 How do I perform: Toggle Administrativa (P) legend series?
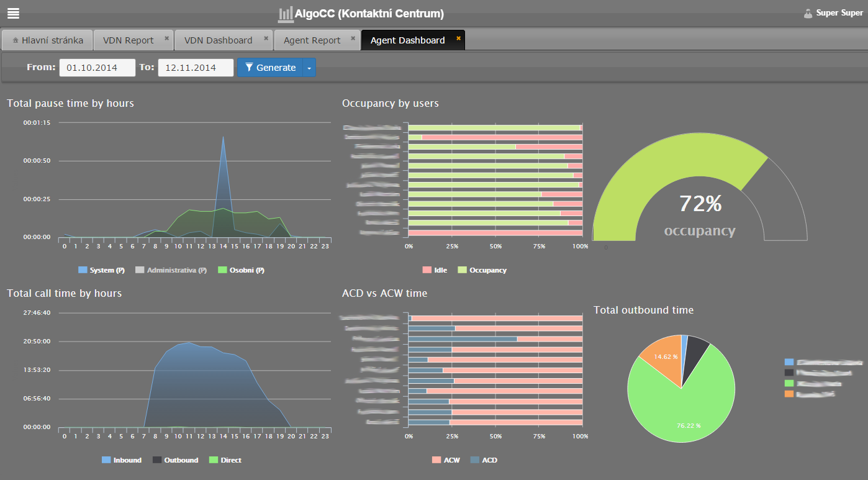[x=171, y=270]
